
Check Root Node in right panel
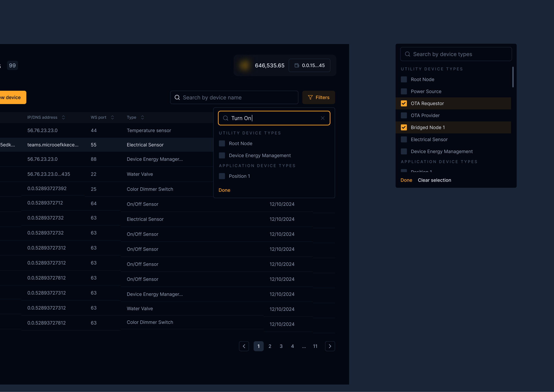404,79
